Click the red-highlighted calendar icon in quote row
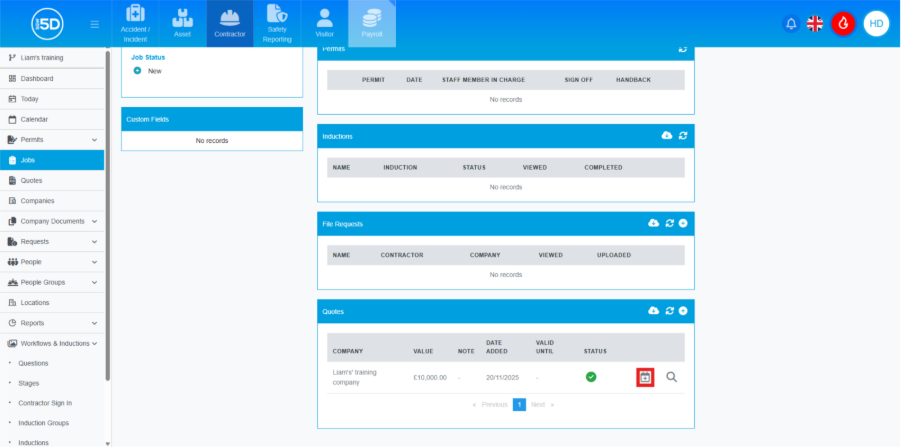 click(645, 377)
